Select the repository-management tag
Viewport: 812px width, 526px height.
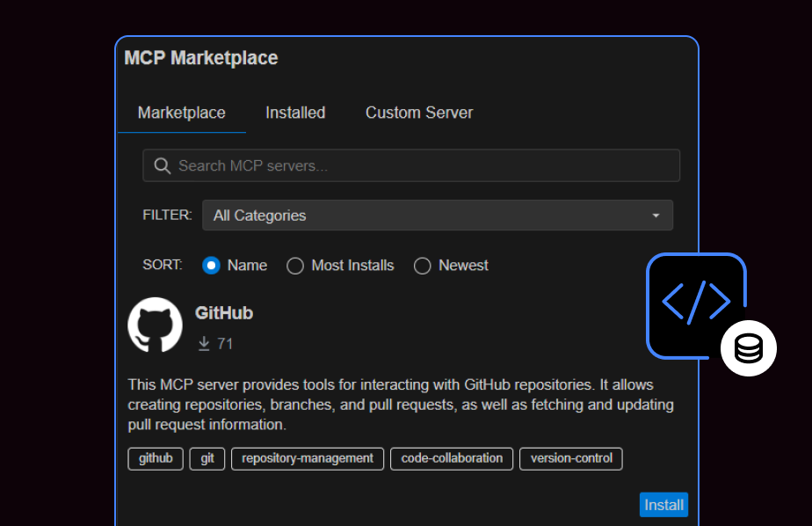pyautogui.click(x=307, y=458)
